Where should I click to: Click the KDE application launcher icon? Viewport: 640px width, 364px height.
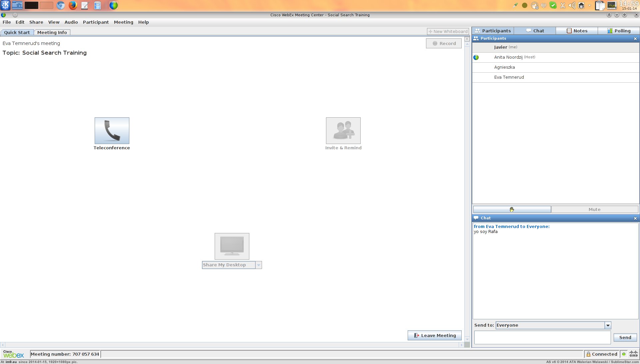click(x=6, y=5)
